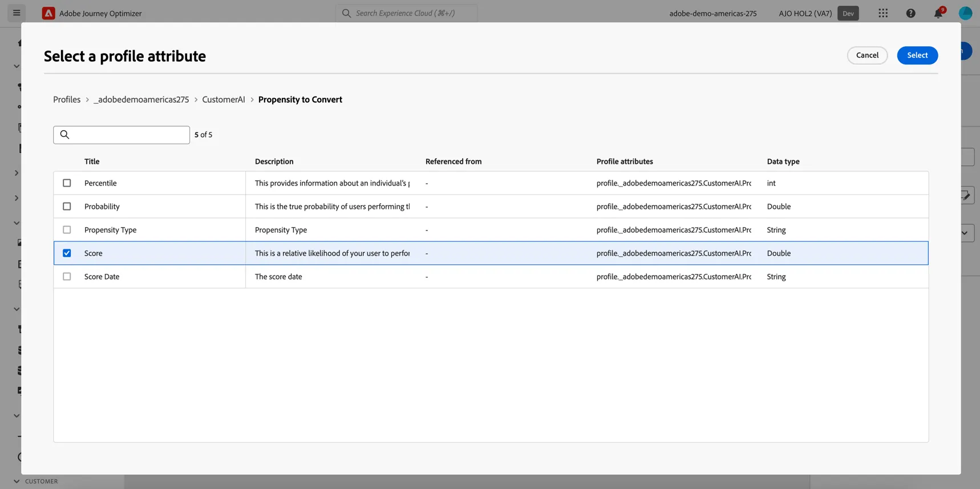Navigate to CustomerAI breadcrumb
Screen dimensions: 980x489
pyautogui.click(x=224, y=99)
